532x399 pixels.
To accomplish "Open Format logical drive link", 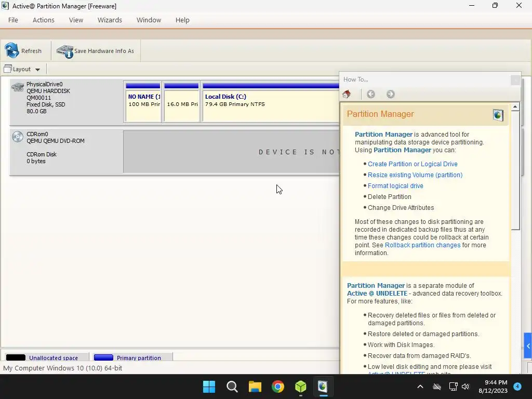I will tap(395, 185).
